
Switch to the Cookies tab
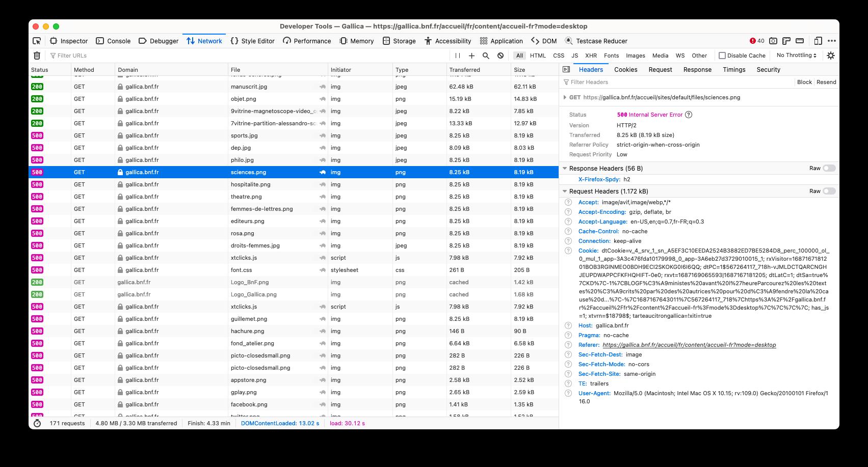pyautogui.click(x=625, y=69)
